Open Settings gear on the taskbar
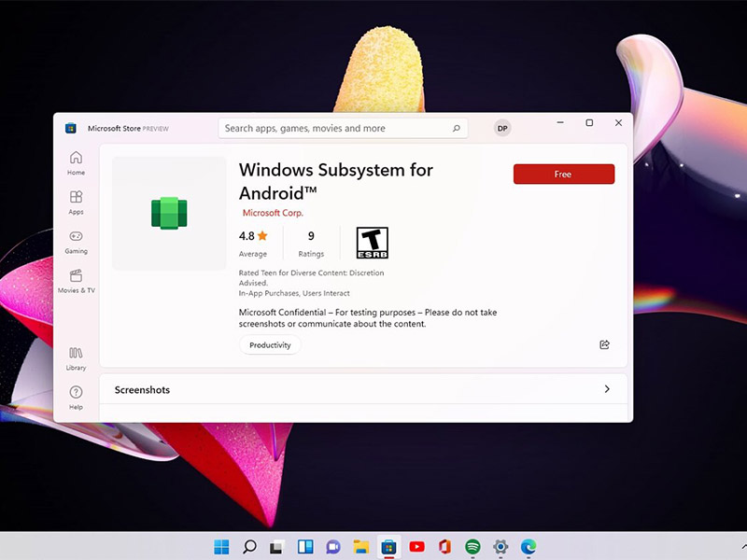This screenshot has width=747, height=560. point(500,547)
